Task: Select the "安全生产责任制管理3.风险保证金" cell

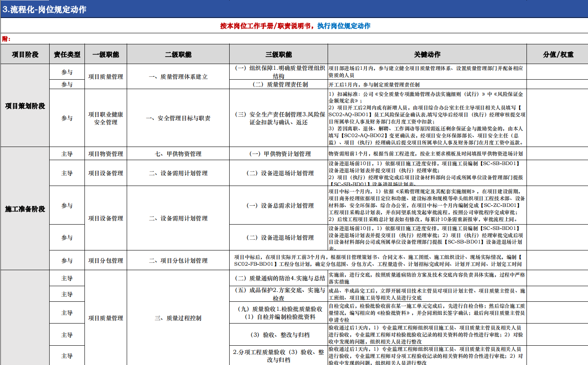Action: (x=279, y=118)
